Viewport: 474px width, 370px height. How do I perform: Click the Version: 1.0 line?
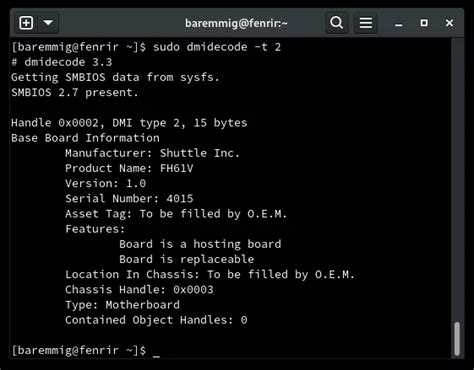106,183
